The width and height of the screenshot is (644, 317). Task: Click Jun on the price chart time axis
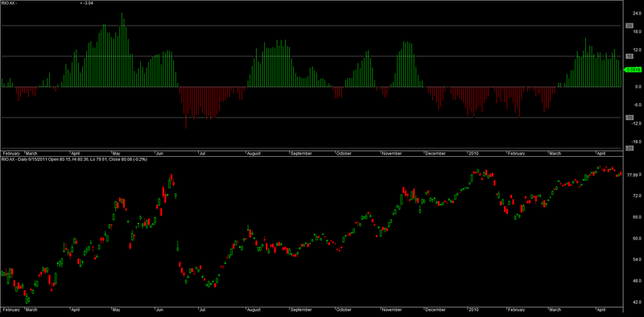(160, 309)
